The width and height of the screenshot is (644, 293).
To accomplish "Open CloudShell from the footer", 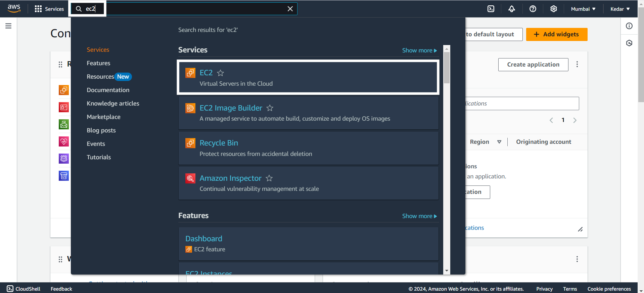I will click(24, 289).
